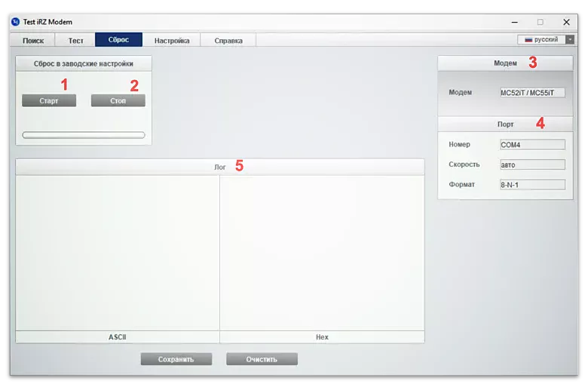Minimize the Test iRZ Modem window

point(514,22)
